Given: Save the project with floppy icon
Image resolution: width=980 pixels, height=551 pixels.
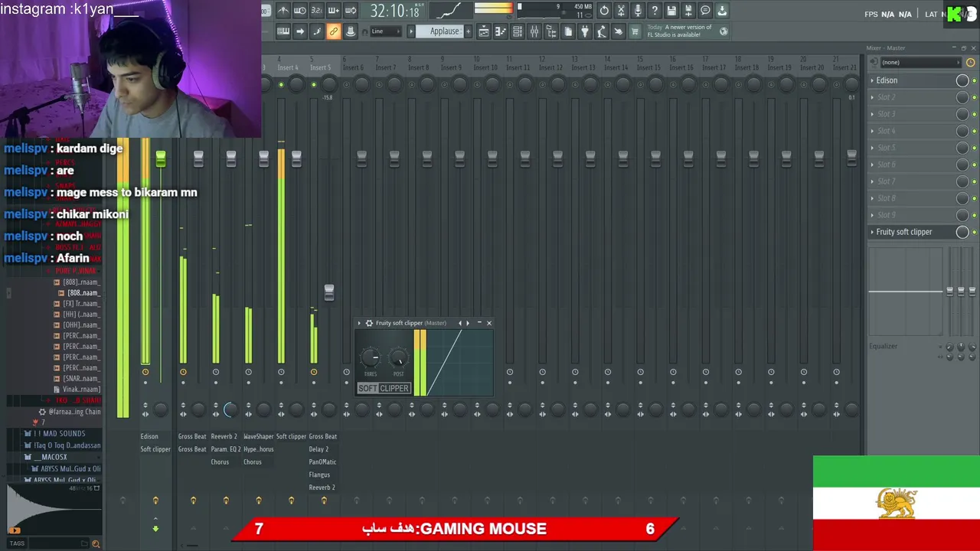Looking at the screenshot, I should (671, 11).
